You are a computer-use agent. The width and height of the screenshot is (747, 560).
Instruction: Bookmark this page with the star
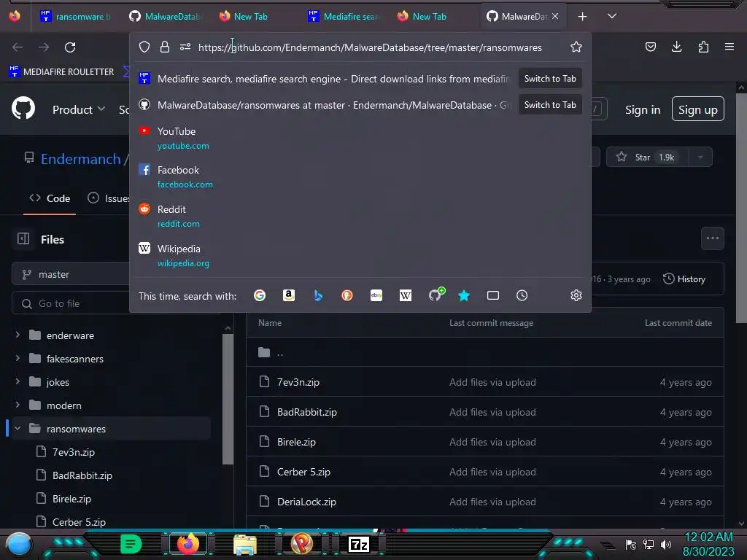[576, 47]
